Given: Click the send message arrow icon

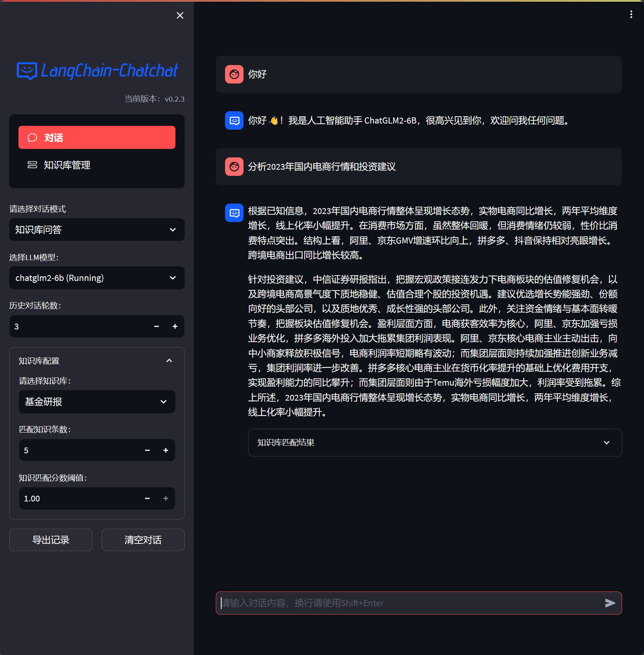Looking at the screenshot, I should pos(610,603).
